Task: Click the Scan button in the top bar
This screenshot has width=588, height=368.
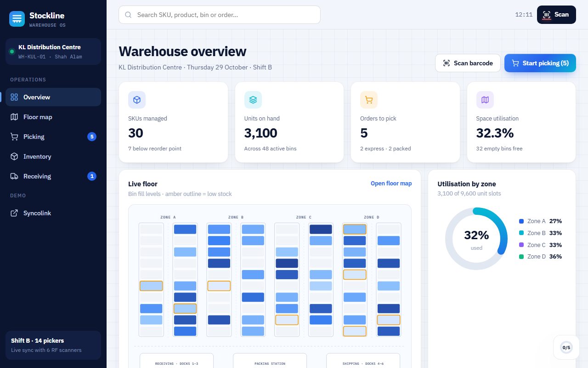Action: tap(556, 15)
